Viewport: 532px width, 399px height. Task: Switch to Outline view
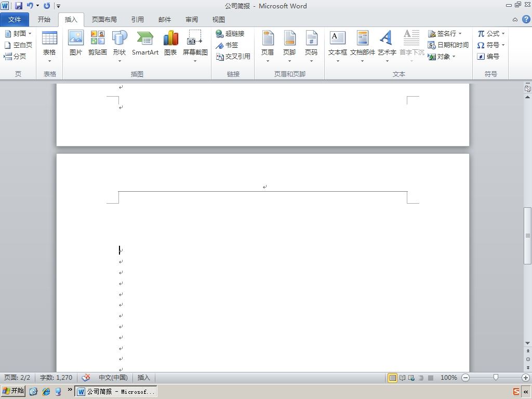click(421, 378)
